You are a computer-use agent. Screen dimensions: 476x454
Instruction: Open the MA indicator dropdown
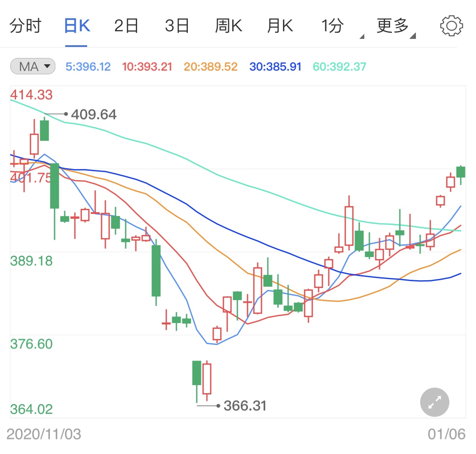(33, 66)
